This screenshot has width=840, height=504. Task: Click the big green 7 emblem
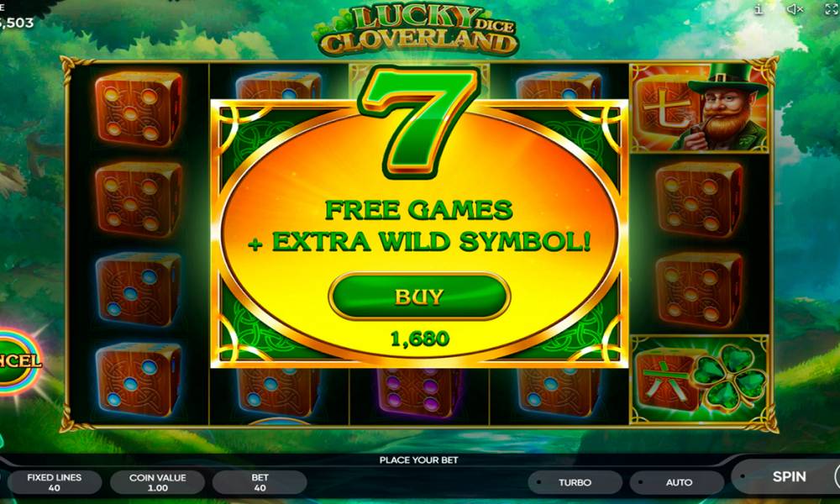coord(419,121)
